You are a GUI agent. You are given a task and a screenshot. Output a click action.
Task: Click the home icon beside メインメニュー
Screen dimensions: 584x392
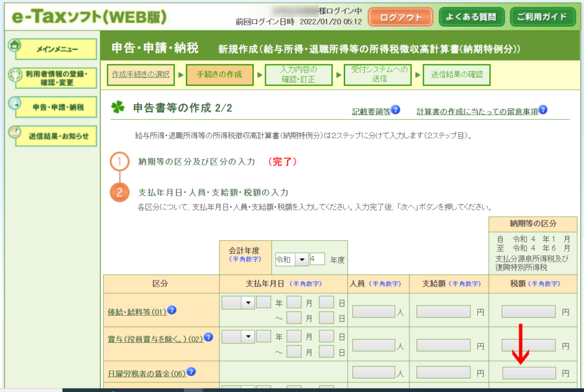[15, 45]
